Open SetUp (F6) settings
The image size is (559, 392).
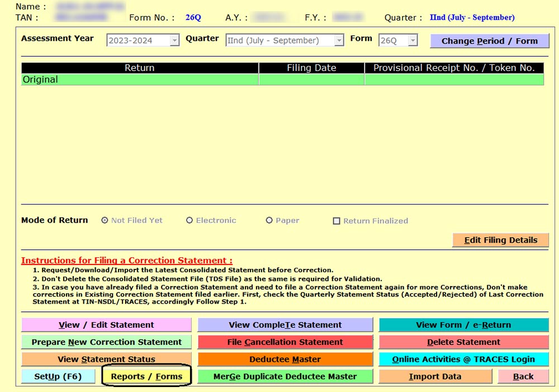pos(58,376)
